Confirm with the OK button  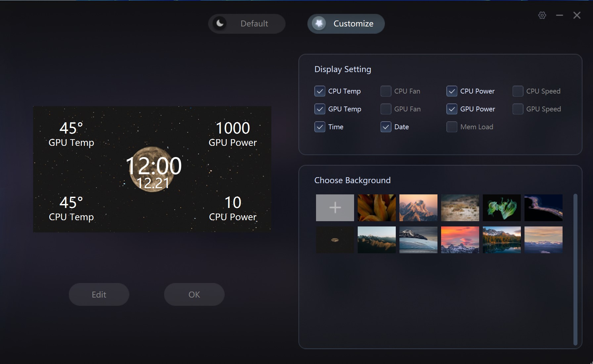(x=194, y=294)
